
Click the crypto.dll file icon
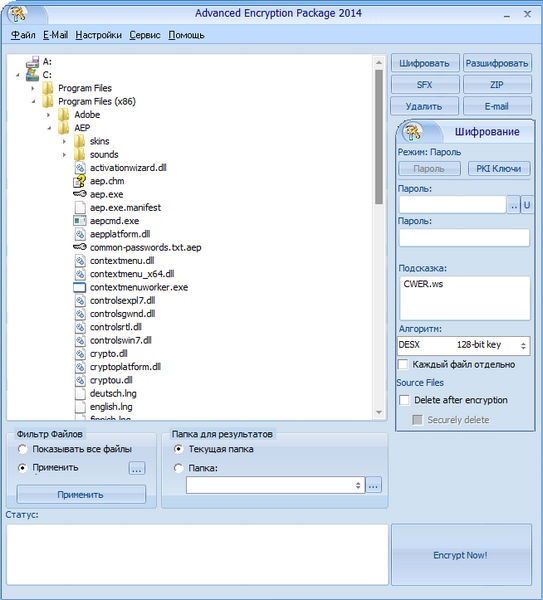(x=80, y=353)
